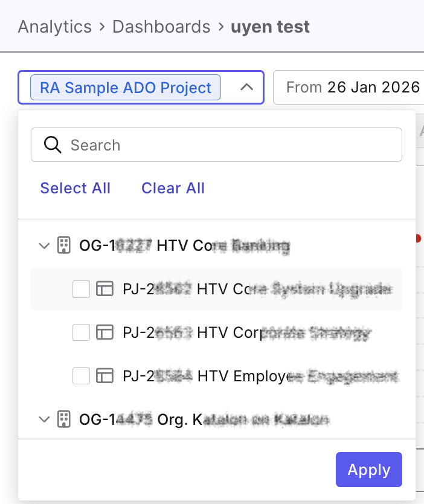Click the project icon for HTV Core System Upgrade
The height and width of the screenshot is (504, 424).
click(105, 289)
